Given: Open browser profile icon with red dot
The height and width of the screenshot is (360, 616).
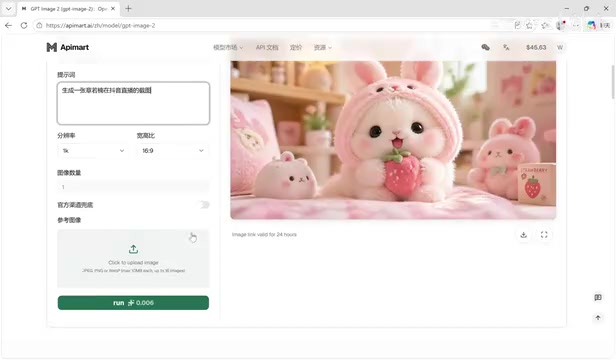Looking at the screenshot, I should coord(561,25).
